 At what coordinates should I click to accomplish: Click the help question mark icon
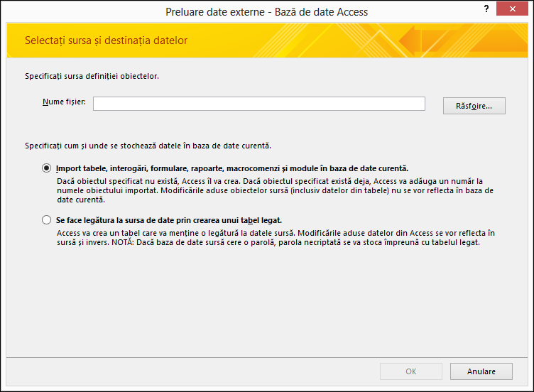tap(486, 9)
